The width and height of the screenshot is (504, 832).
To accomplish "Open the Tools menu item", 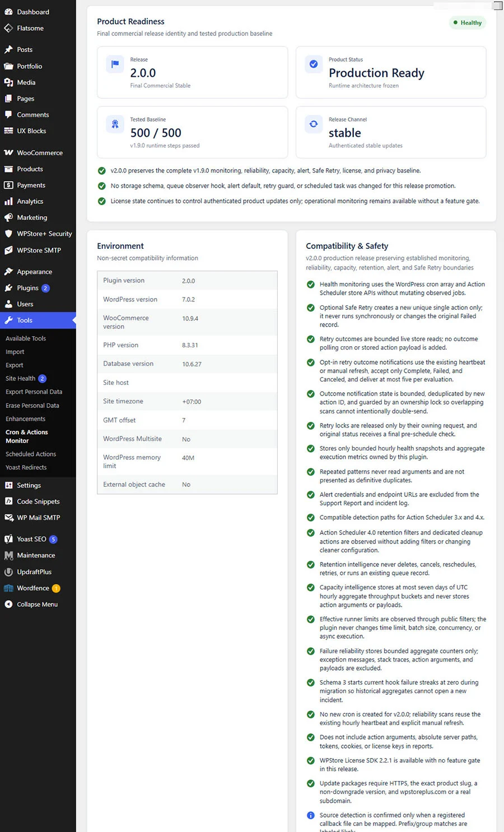I will (x=38, y=320).
